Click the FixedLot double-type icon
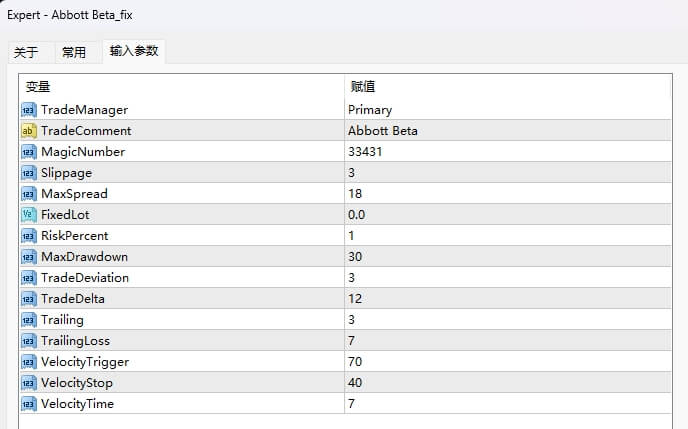Screen dimensions: 688x429 [x=28, y=215]
